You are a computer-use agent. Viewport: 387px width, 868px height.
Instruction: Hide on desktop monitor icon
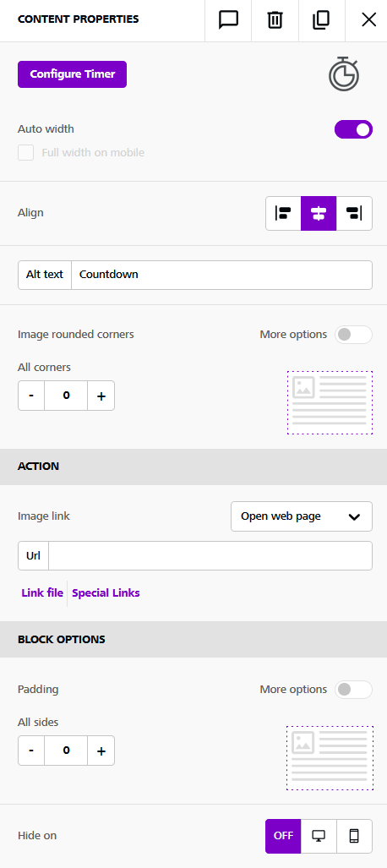pyautogui.click(x=319, y=836)
